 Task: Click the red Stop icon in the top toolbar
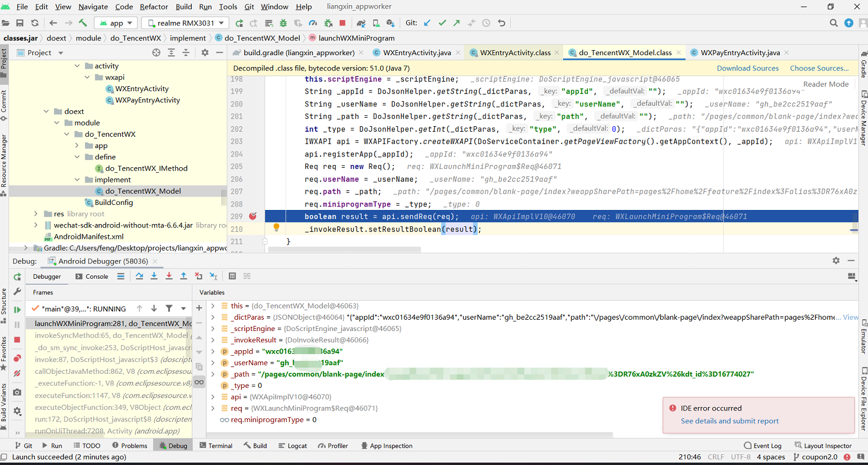(343, 23)
